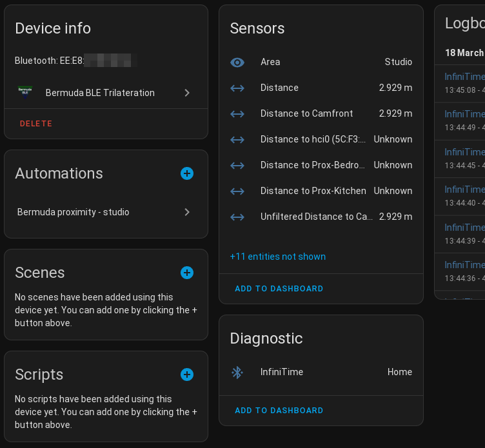
Task: Click the arrows icon for Distance to Prox-Kitchen
Action: tap(237, 191)
